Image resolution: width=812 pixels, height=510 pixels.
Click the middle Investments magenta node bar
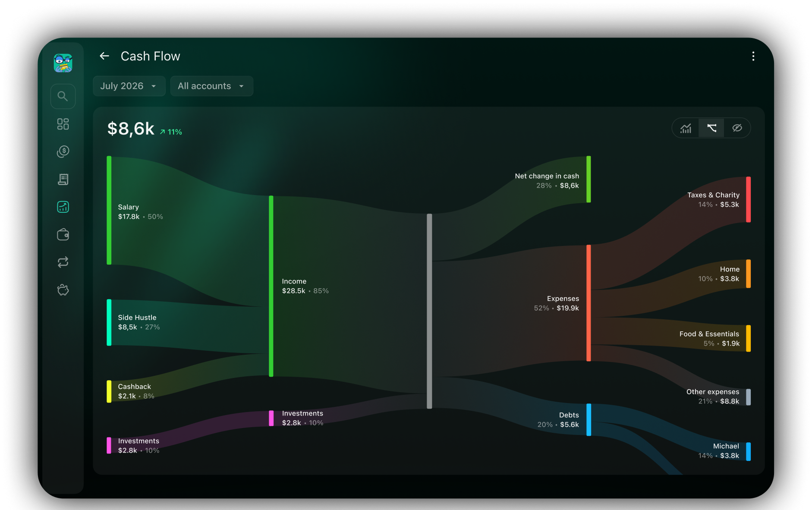271,418
